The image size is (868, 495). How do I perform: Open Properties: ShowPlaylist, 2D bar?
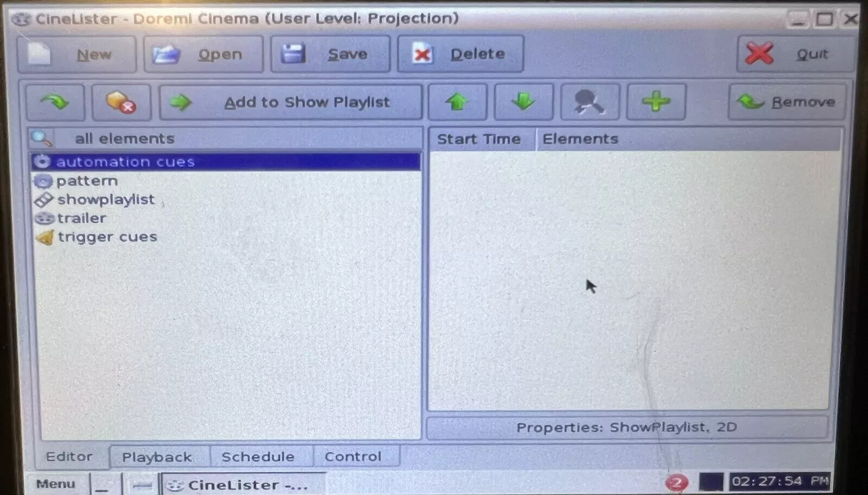click(x=627, y=427)
